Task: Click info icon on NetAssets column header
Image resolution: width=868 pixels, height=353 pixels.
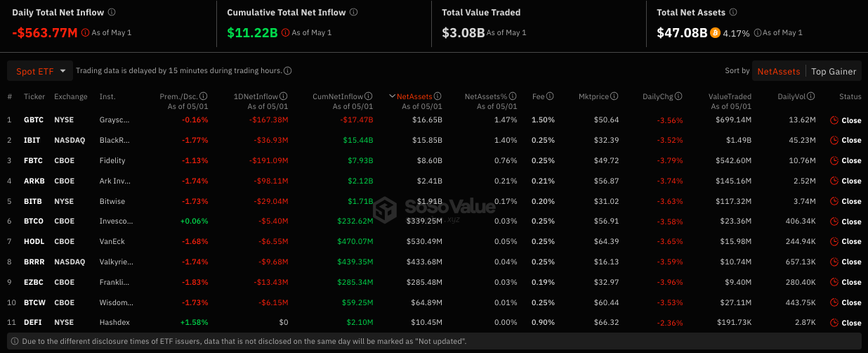Action: (x=438, y=96)
